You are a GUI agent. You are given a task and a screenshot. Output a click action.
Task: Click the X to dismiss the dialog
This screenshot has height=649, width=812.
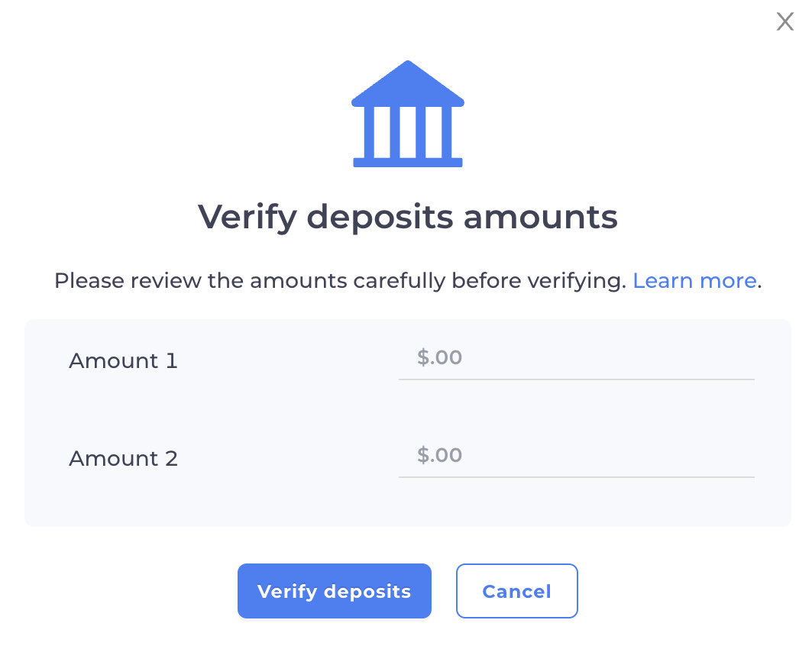click(785, 21)
